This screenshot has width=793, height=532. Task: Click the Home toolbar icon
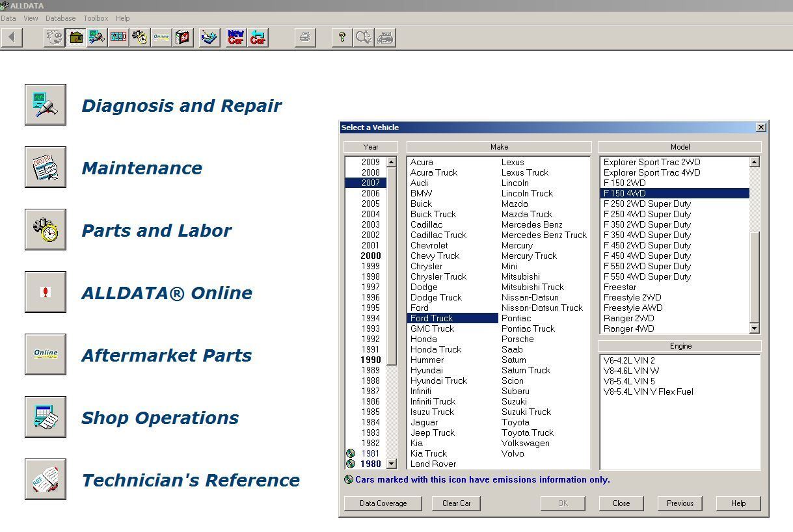(76, 38)
